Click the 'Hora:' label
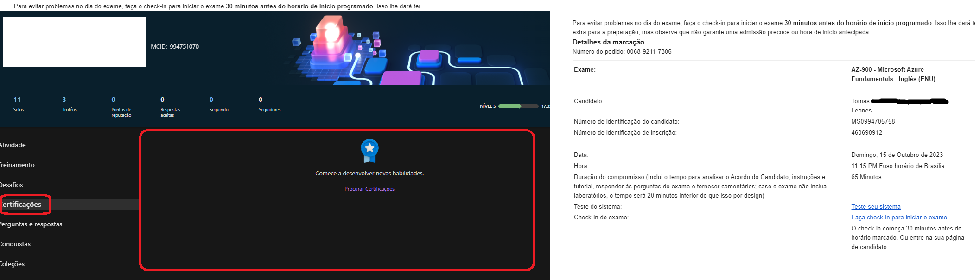This screenshot has width=980, height=280. tap(581, 166)
